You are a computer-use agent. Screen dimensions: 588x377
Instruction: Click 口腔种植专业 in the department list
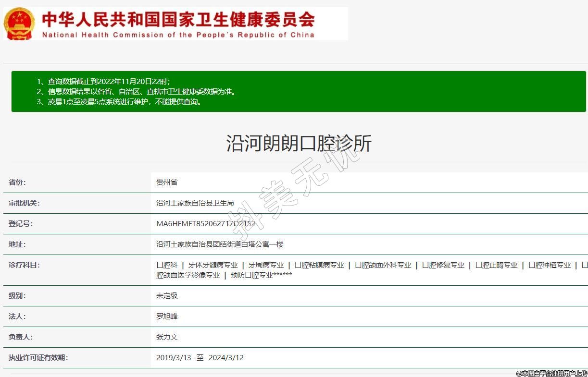click(550, 265)
